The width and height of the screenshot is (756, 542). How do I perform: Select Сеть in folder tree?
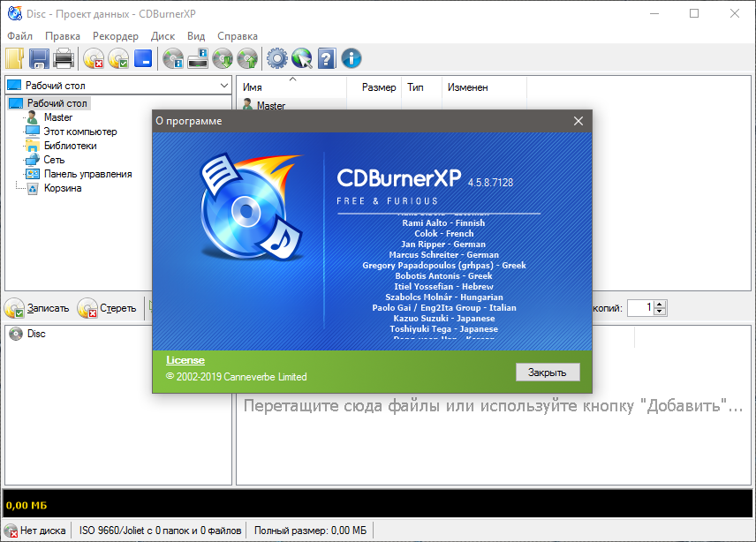[x=54, y=160]
